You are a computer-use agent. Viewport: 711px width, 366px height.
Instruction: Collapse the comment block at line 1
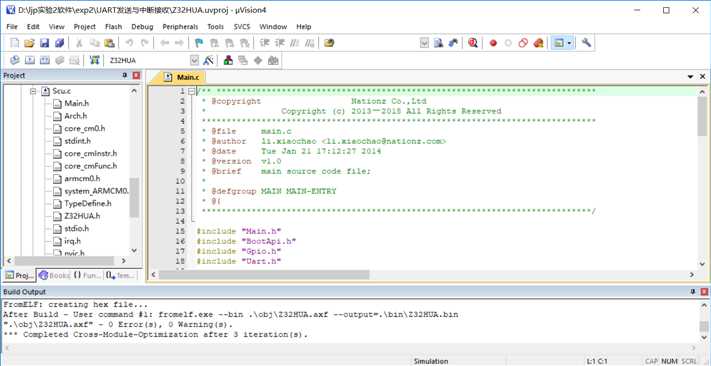point(191,91)
